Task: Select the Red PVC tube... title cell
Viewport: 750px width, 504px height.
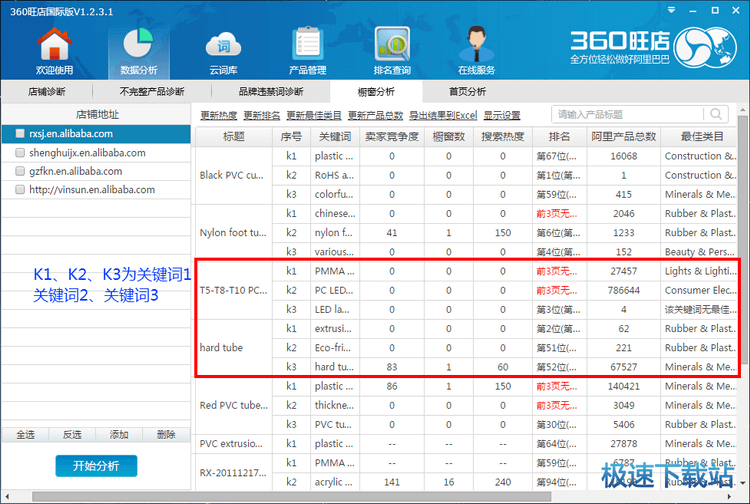Action: point(233,405)
